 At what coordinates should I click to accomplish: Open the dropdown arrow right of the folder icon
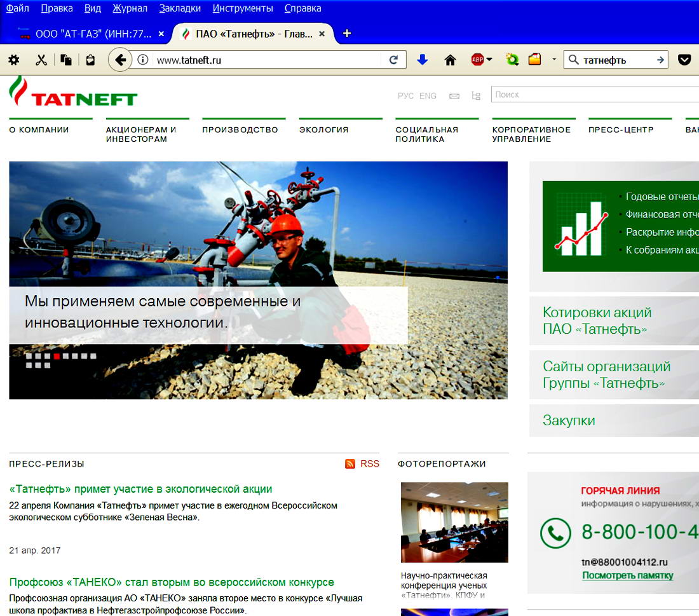(x=554, y=59)
